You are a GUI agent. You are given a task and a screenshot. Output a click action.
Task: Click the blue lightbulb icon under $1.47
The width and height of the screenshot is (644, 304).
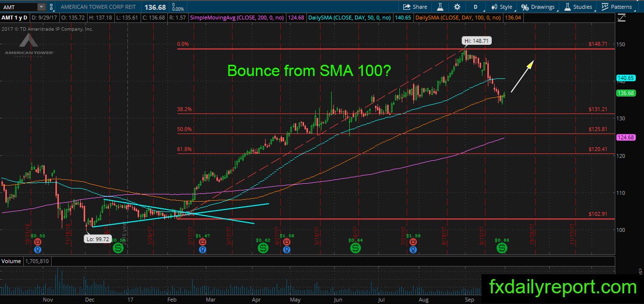click(202, 249)
